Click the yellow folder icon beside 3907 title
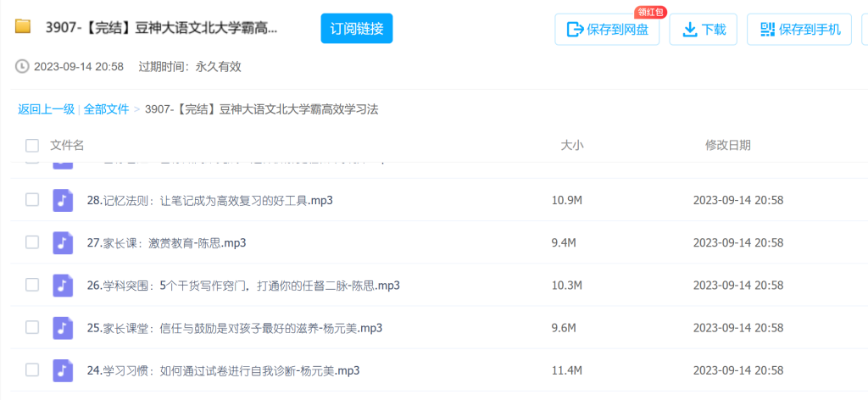Viewport: 868px width, 400px height. pos(23,26)
